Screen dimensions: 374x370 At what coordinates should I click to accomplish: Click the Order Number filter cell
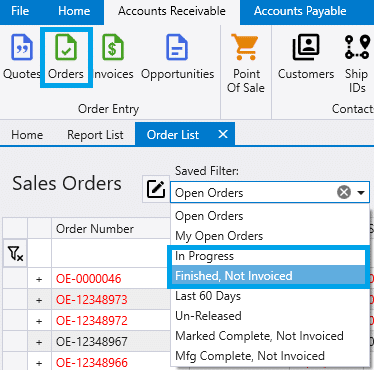pos(111,253)
